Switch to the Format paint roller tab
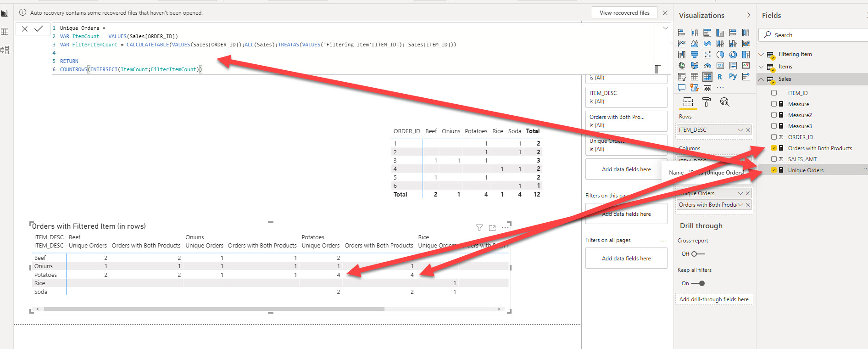Viewport: 868px width, 349px height. (707, 102)
